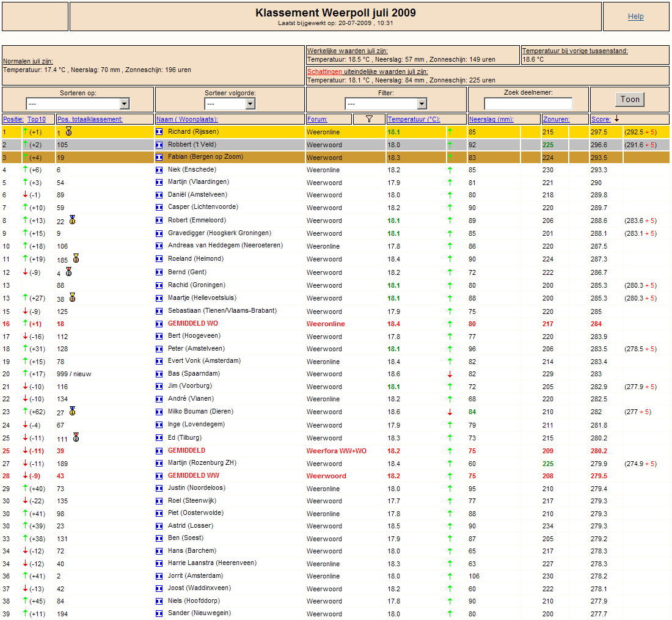
Task: Open the red Schattingen link
Action: click(324, 71)
